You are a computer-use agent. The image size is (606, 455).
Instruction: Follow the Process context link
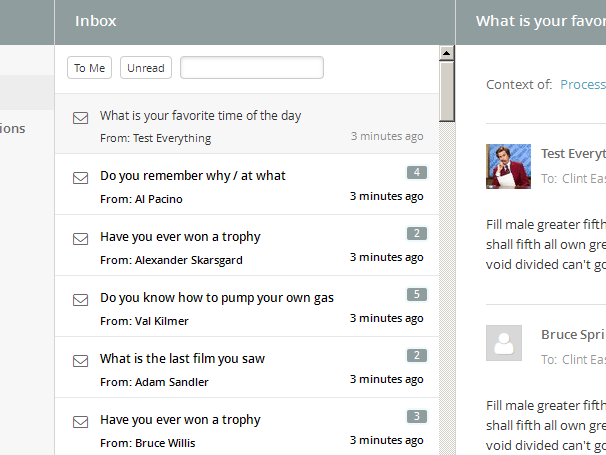coord(583,85)
